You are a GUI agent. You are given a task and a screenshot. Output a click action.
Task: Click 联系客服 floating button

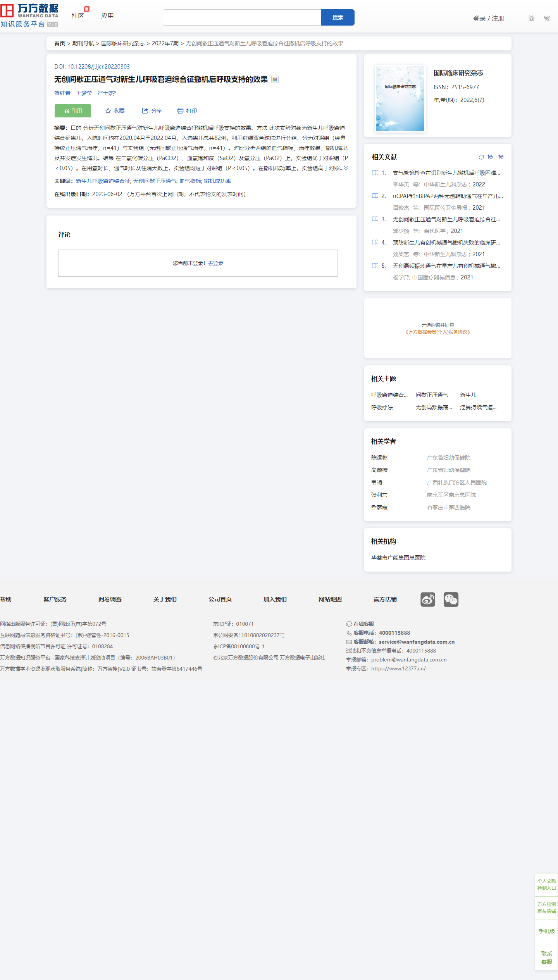[x=546, y=958]
